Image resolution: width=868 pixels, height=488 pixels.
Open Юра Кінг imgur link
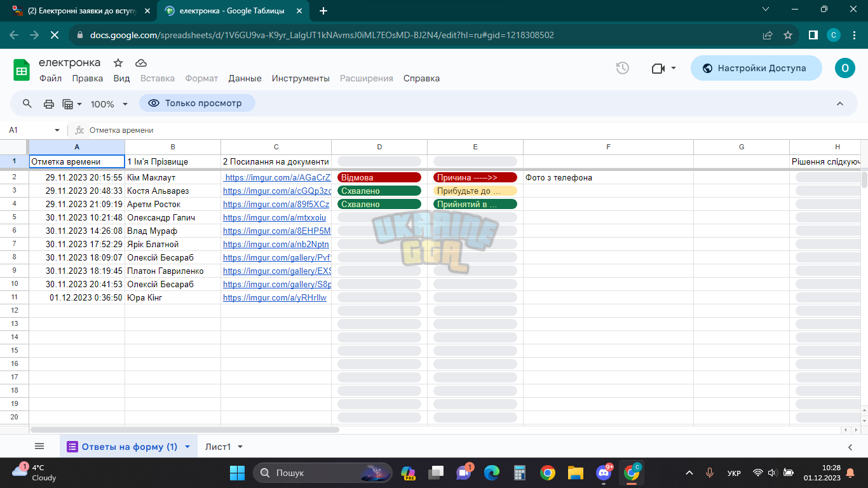pyautogui.click(x=275, y=298)
